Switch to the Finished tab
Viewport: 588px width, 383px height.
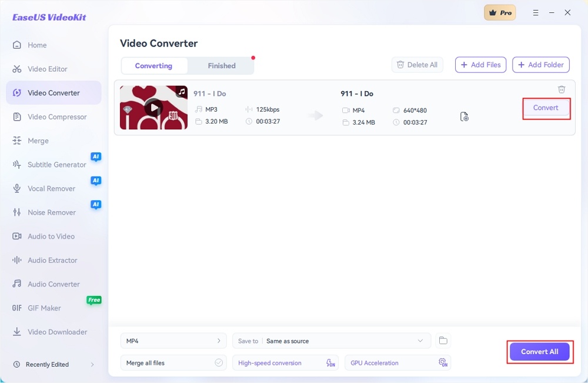click(x=222, y=66)
